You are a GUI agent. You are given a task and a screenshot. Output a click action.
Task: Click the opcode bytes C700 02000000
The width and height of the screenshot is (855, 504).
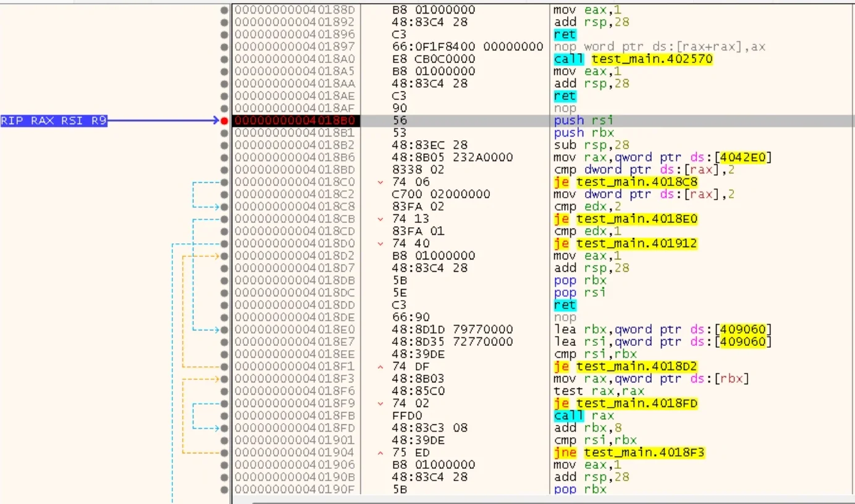click(x=441, y=195)
